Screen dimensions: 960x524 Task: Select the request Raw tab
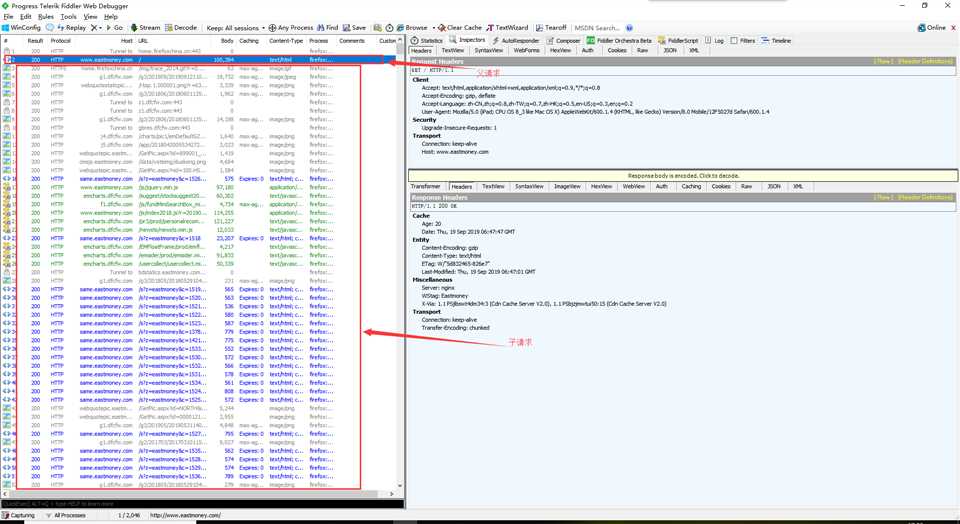click(642, 50)
